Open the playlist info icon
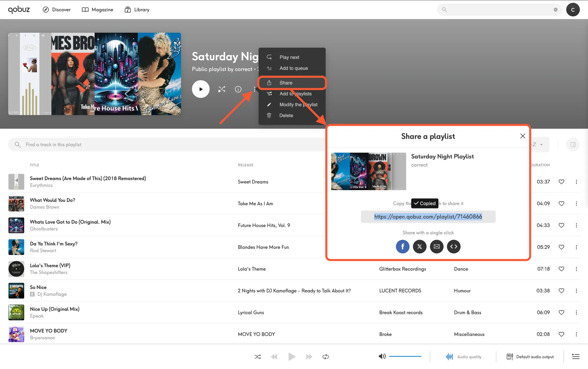This screenshot has height=369, width=588. (x=238, y=89)
